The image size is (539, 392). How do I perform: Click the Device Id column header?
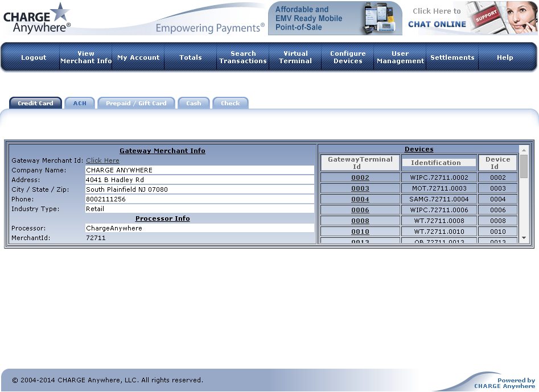(x=498, y=163)
